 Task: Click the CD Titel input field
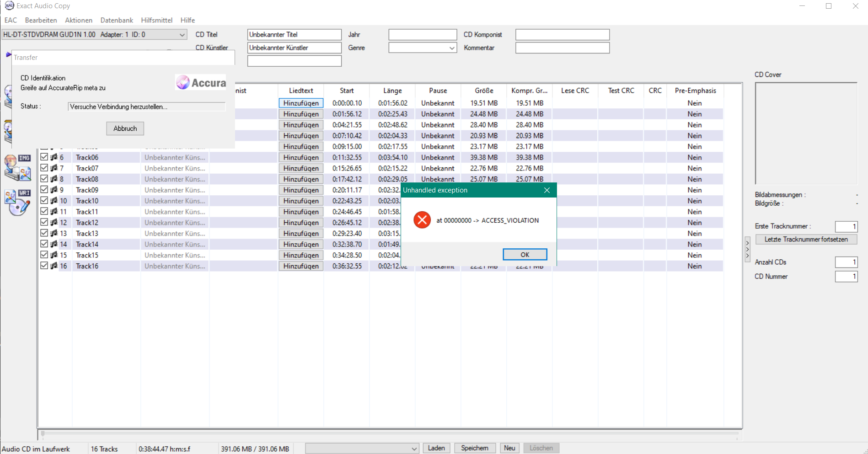click(x=295, y=35)
